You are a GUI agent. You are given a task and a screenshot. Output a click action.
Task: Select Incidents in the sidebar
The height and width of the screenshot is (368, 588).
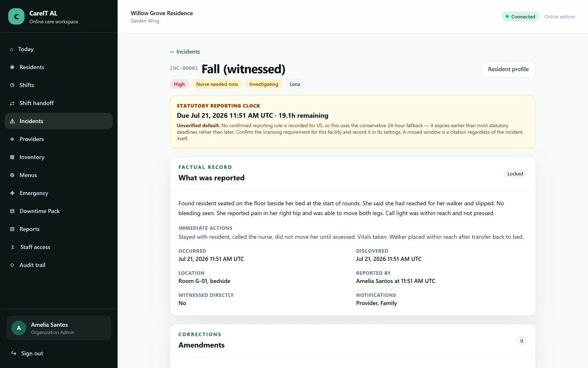coord(59,121)
